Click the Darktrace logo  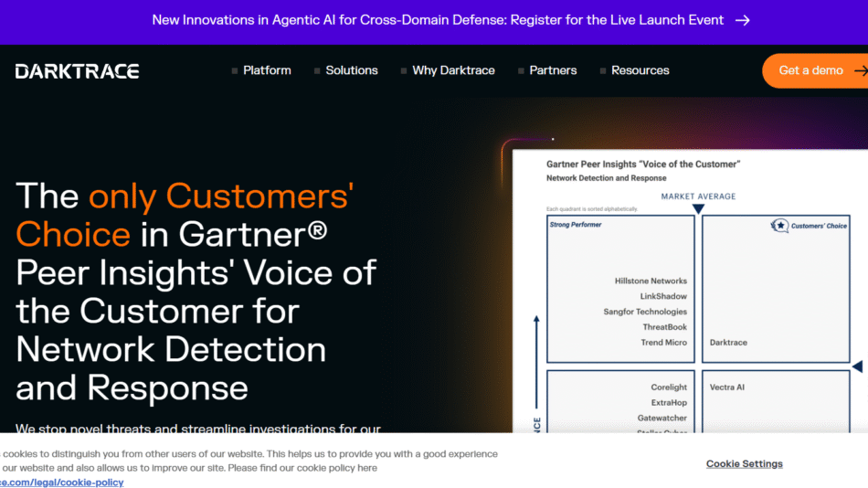[78, 70]
